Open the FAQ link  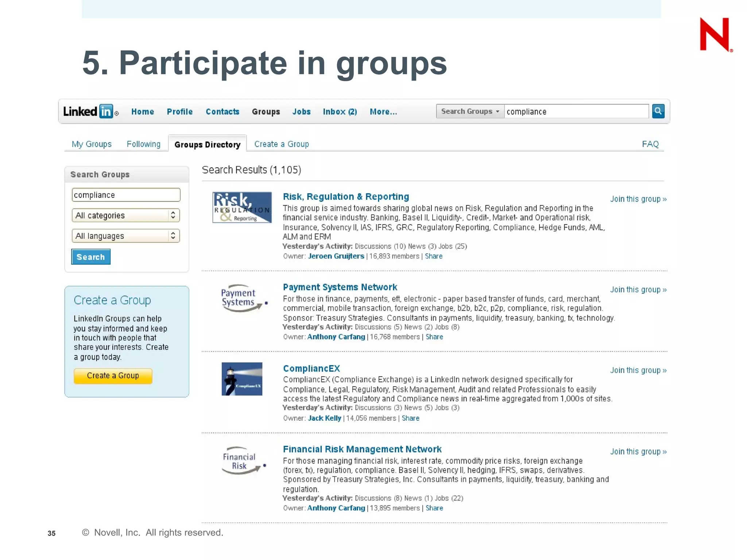pyautogui.click(x=650, y=144)
